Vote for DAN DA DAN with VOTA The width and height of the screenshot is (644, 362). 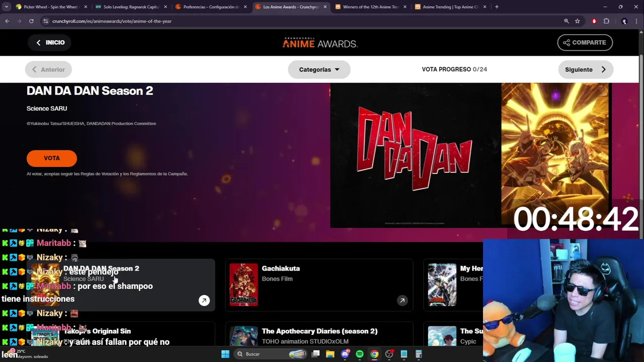52,158
